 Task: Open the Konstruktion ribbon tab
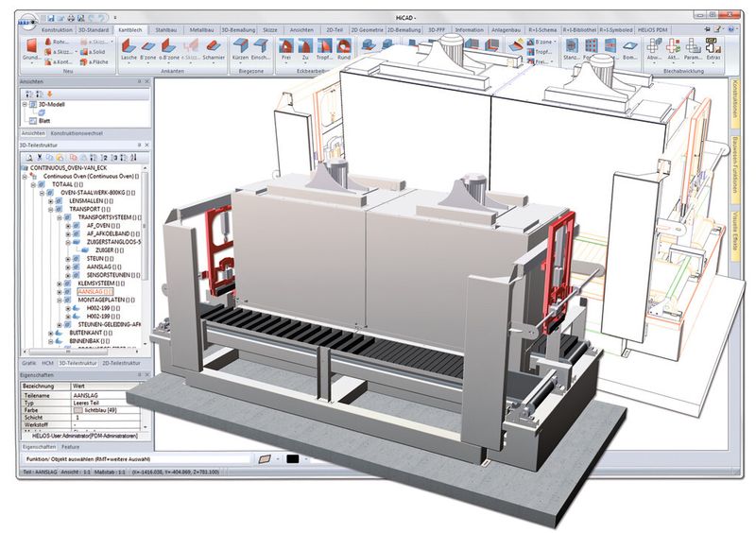[x=57, y=30]
